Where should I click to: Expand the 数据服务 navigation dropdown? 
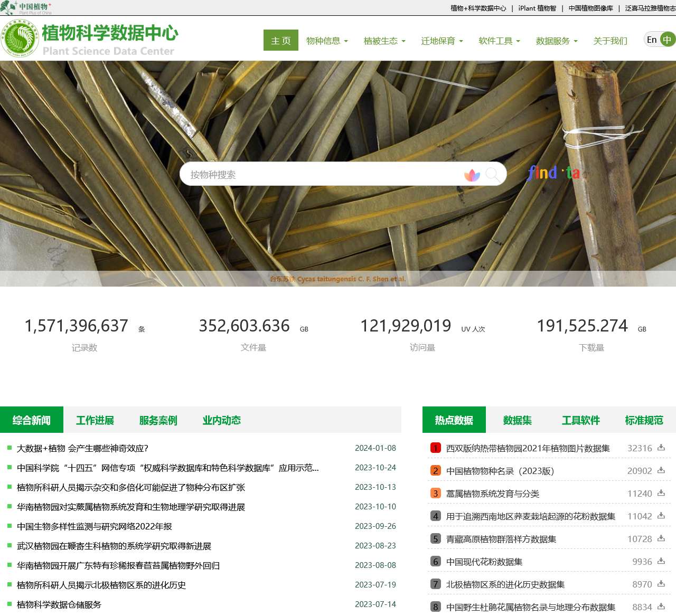557,41
